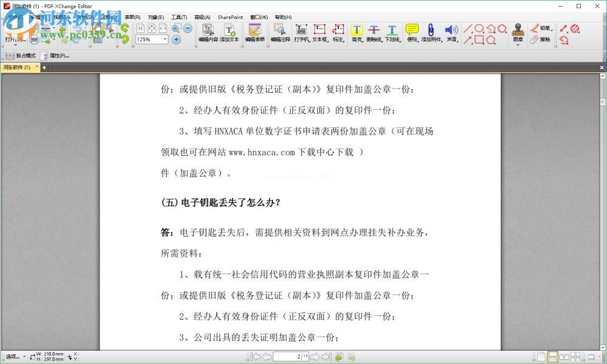Select the Edit Comments (编辑注释) tool
Screen dimensions: 607x364
[280, 33]
